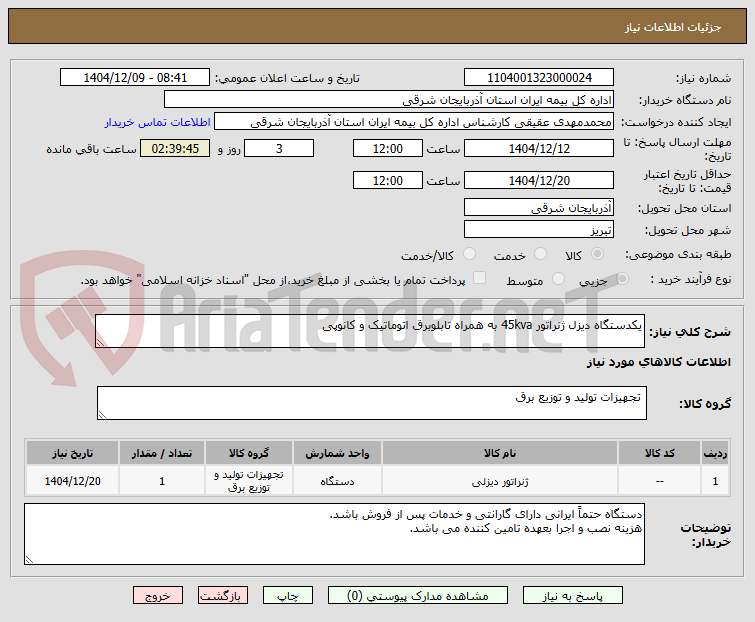
Task: Click the واحد شمارش column header
Action: point(337,453)
